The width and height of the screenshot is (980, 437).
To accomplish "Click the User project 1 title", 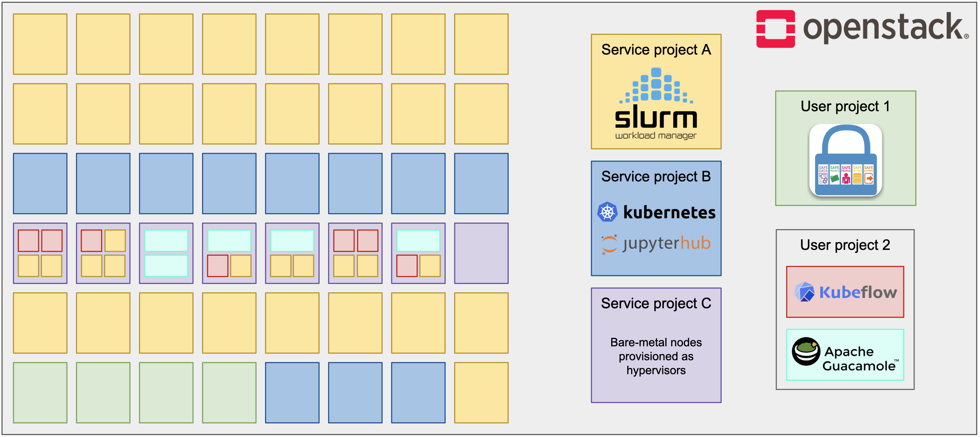I will 845,106.
